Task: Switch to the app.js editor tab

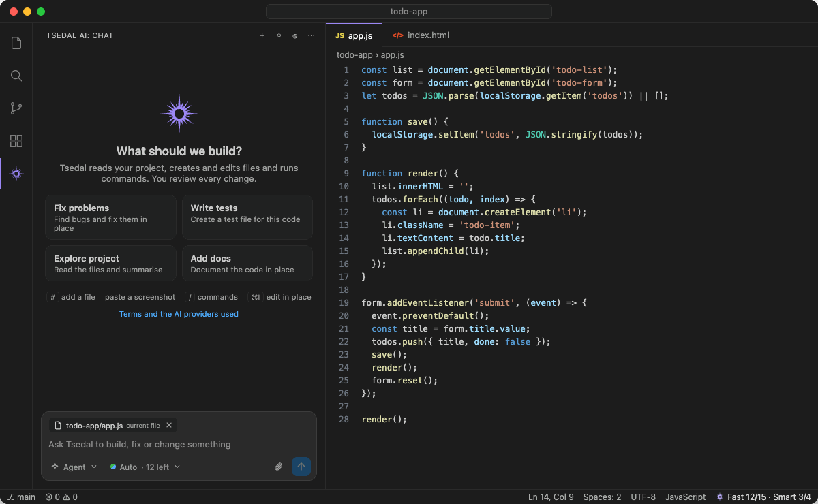Action: [354, 35]
